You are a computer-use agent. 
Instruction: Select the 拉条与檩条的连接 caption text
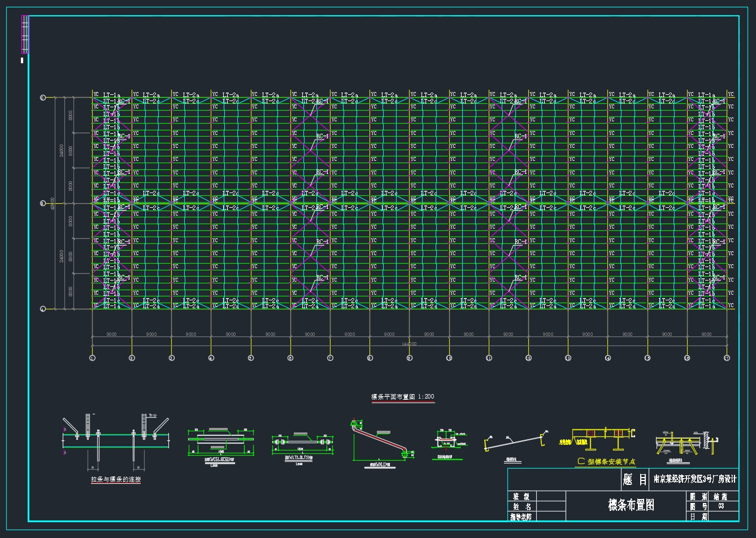point(116,479)
